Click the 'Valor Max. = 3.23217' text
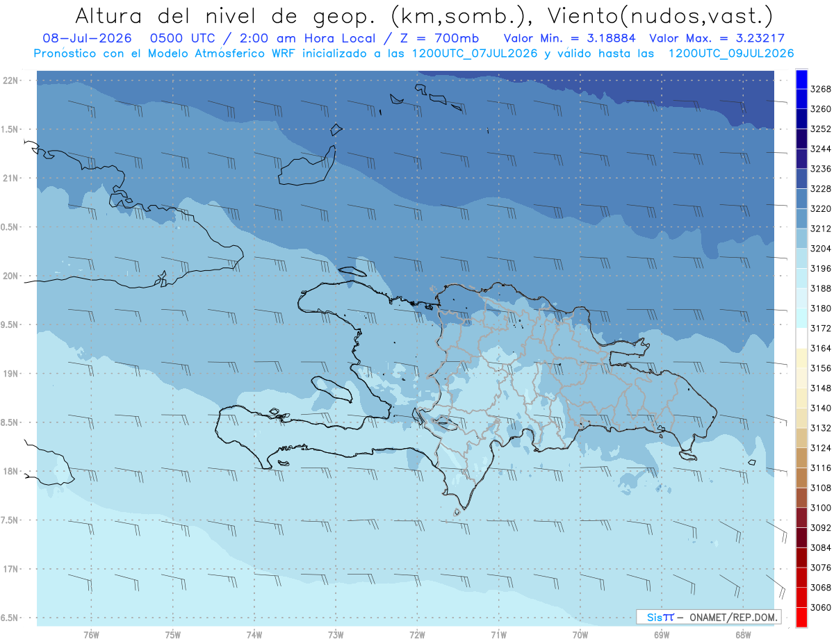The height and width of the screenshot is (644, 834). (717, 38)
